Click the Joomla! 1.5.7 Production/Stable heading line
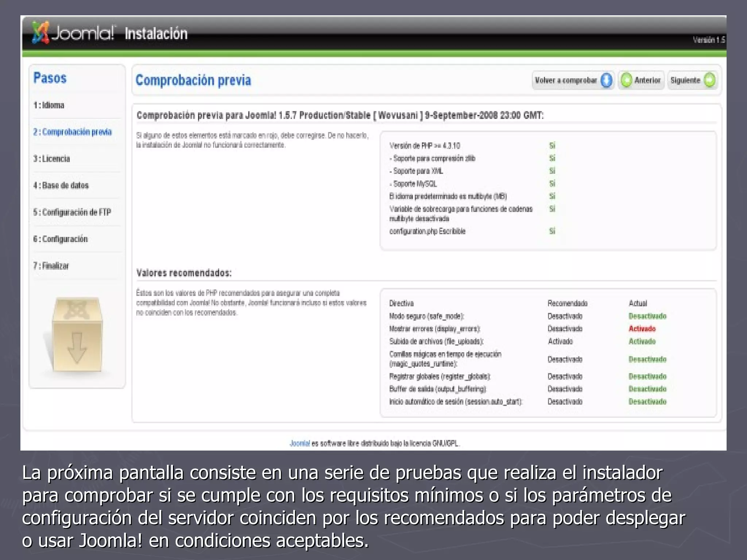 click(340, 116)
